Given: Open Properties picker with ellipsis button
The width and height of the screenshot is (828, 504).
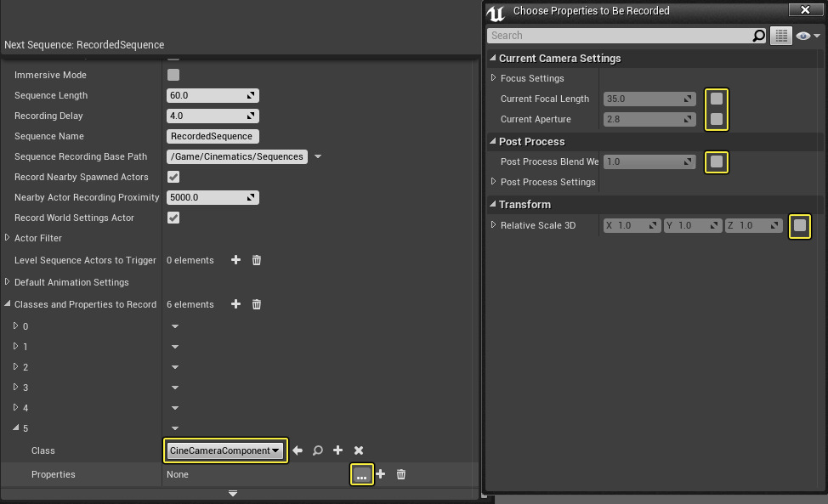Looking at the screenshot, I should tap(361, 475).
